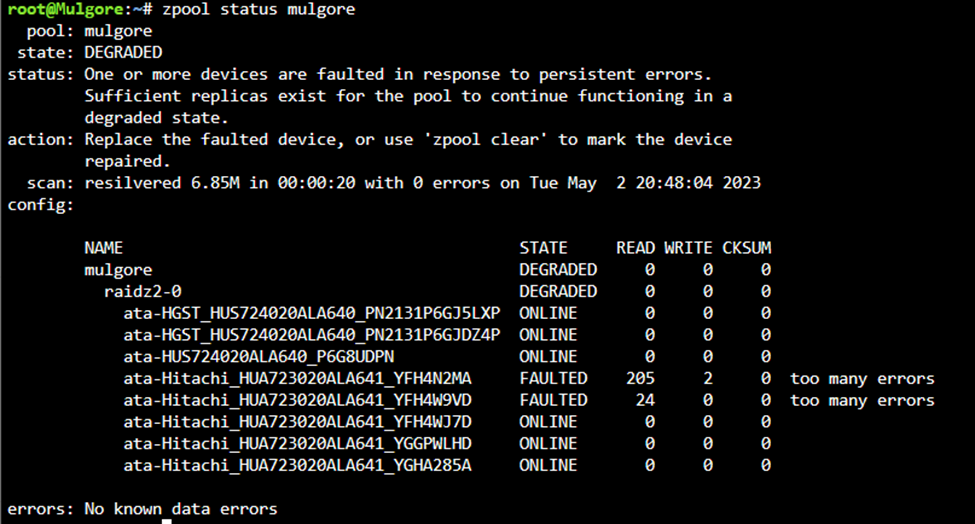Click the terminal cursor block at bottom

point(167,522)
